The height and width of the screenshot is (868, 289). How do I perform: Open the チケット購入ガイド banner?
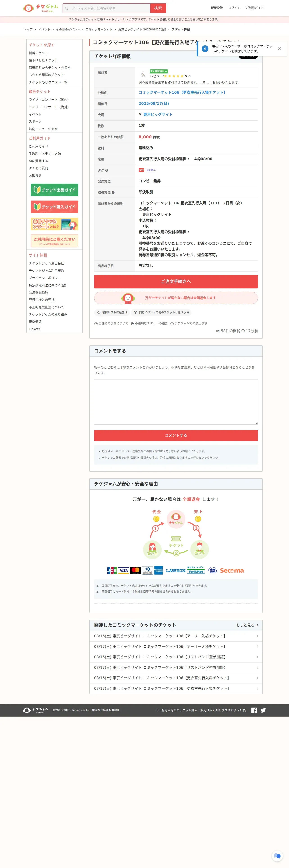[x=54, y=207]
